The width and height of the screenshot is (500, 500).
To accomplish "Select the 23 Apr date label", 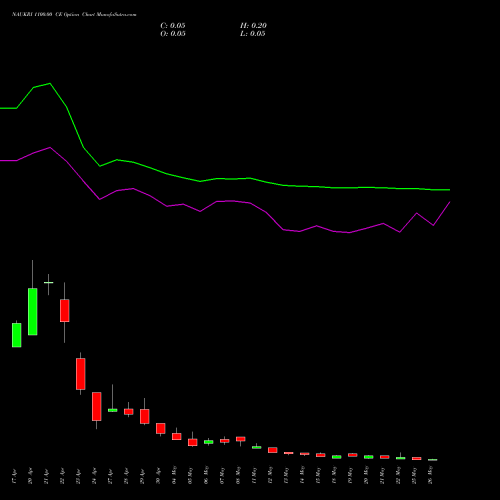I will [78, 476].
